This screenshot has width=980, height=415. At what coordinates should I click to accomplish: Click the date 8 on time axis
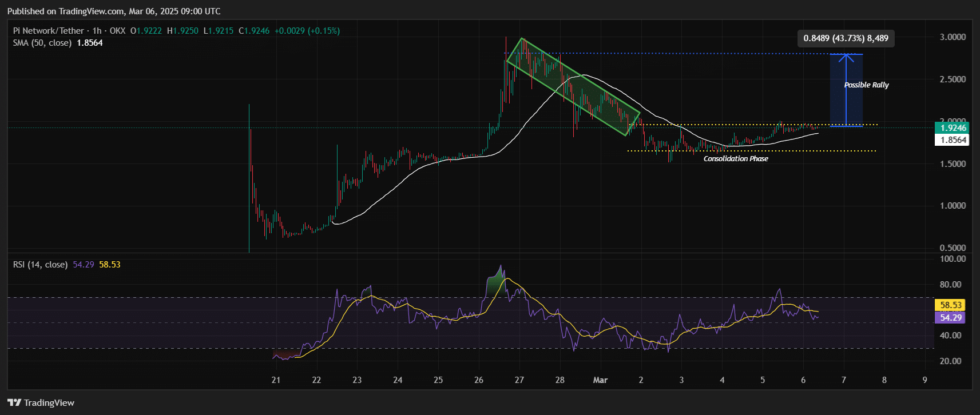[884, 380]
